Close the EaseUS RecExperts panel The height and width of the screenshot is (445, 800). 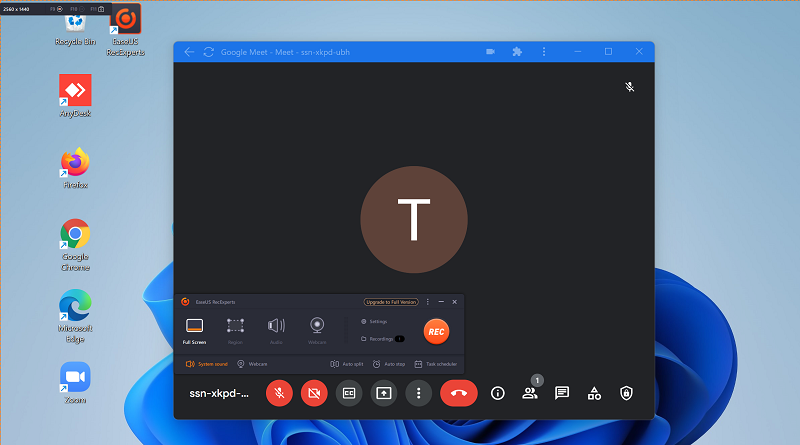[x=455, y=302]
